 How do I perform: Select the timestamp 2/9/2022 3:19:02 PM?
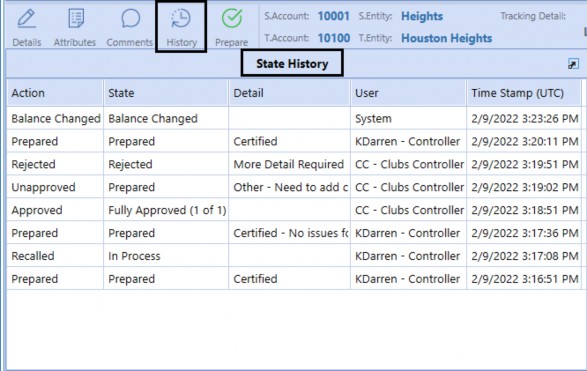pyautogui.click(x=524, y=187)
